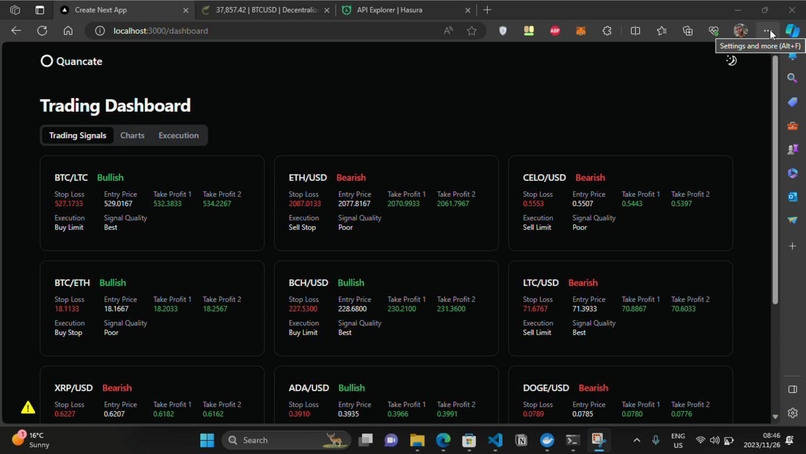Click the scrollbar down arrow
The image size is (806, 454).
click(x=775, y=417)
